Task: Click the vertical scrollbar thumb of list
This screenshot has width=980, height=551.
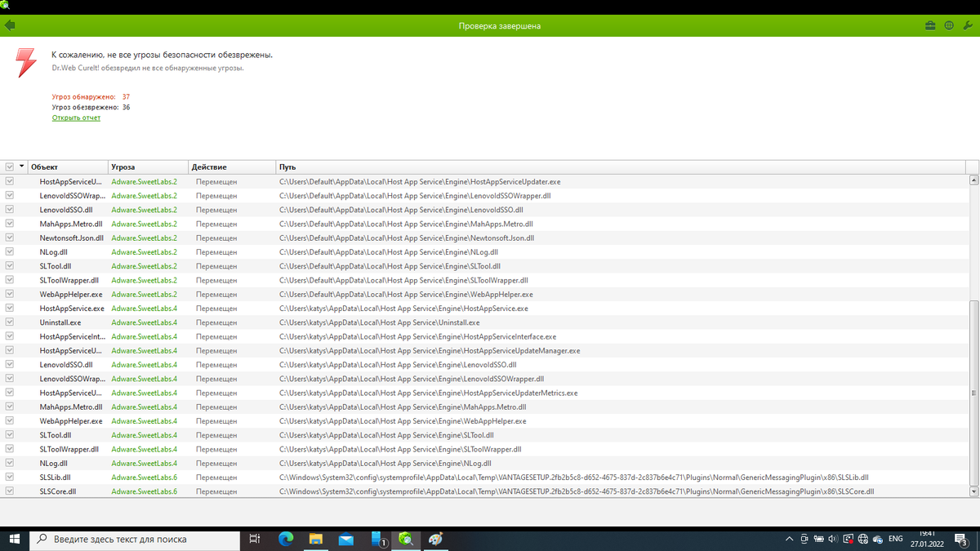Action: [x=973, y=392]
